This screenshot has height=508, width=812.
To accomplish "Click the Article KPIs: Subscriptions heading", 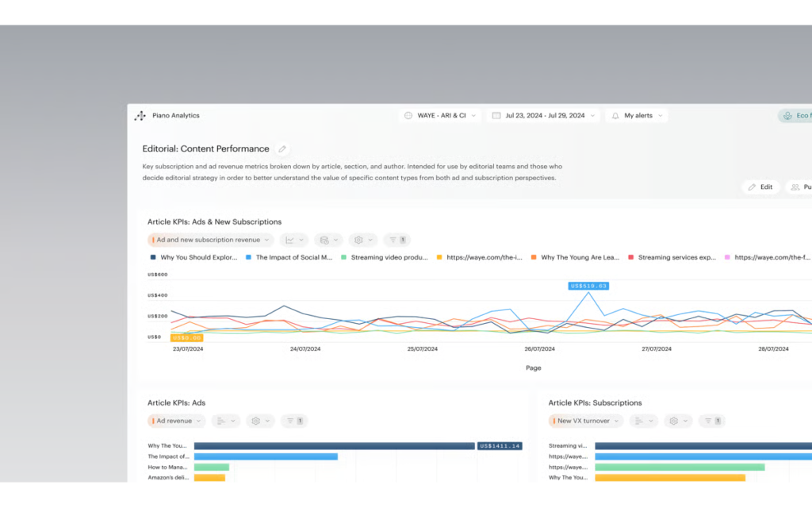I will pyautogui.click(x=595, y=402).
